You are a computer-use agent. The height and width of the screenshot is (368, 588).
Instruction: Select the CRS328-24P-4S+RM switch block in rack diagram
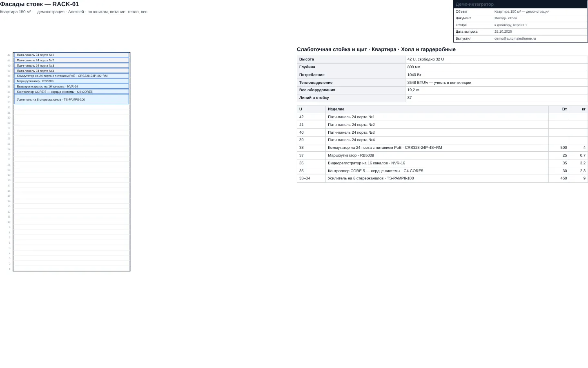[71, 76]
